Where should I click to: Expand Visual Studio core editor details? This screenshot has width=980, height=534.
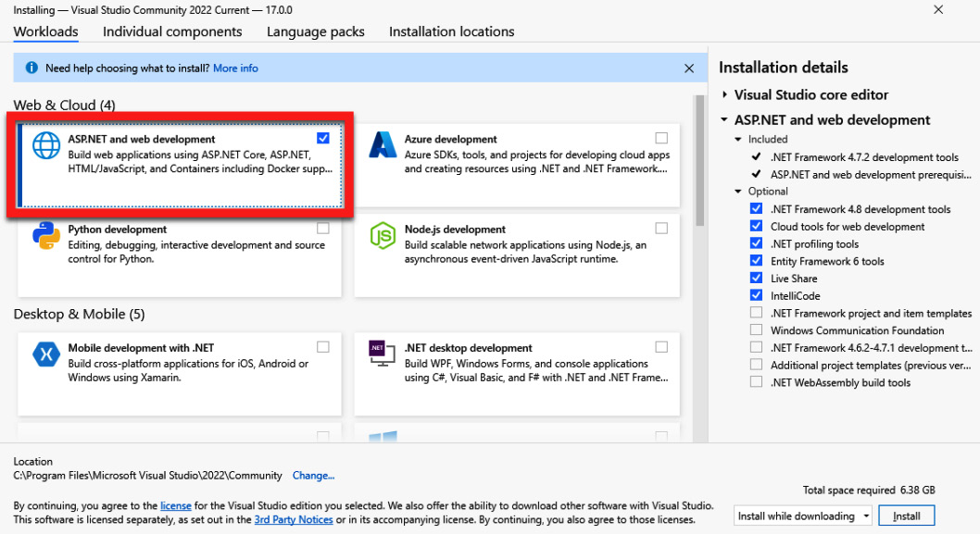coord(724,94)
